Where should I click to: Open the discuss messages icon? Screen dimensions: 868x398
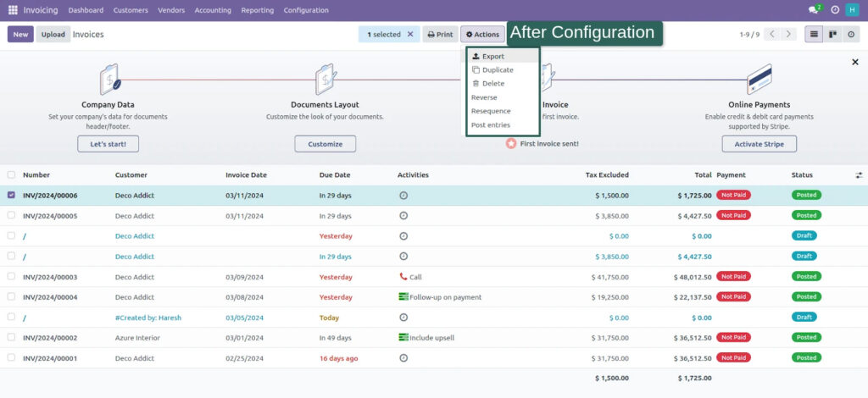coord(814,10)
